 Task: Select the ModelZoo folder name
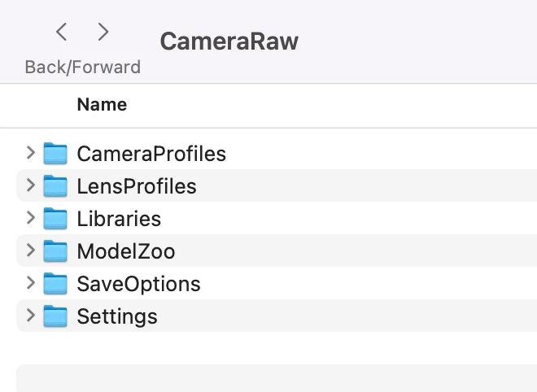pyautogui.click(x=125, y=251)
